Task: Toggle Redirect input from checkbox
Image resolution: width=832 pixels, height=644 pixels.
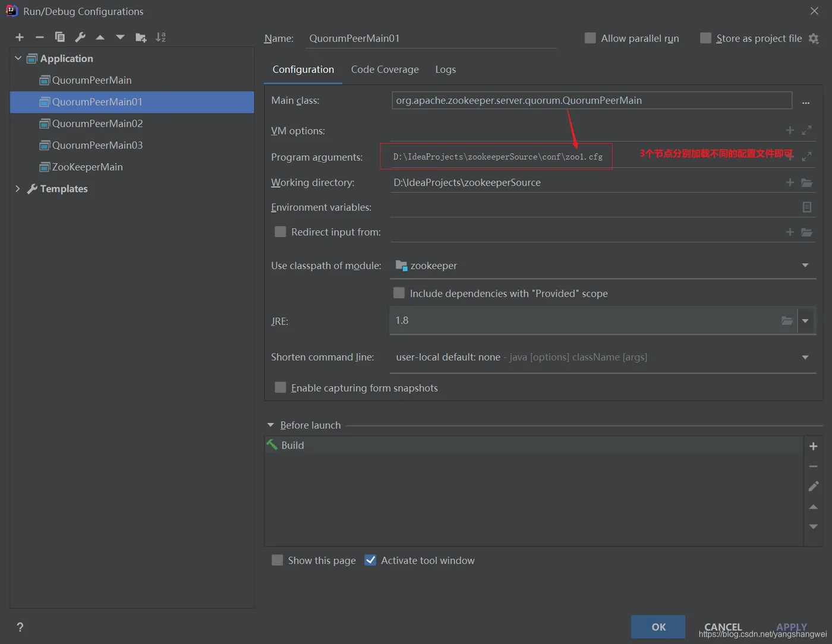Action: tap(281, 232)
